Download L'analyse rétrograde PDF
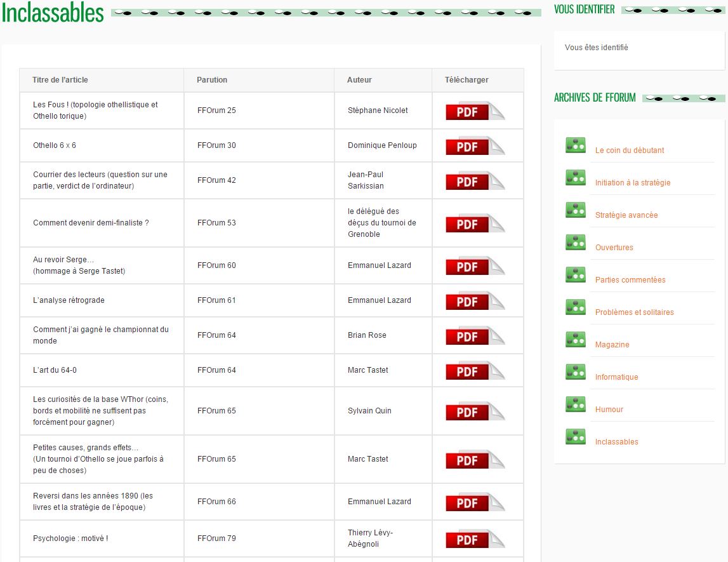The image size is (728, 562). (x=474, y=301)
